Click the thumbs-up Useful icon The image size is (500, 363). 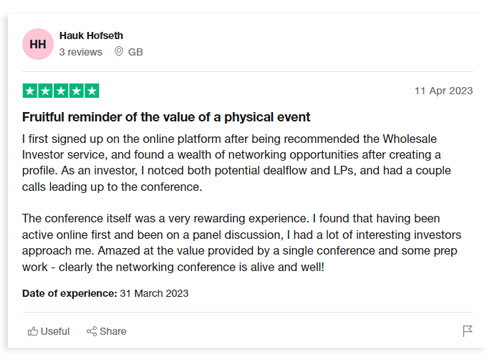point(33,331)
